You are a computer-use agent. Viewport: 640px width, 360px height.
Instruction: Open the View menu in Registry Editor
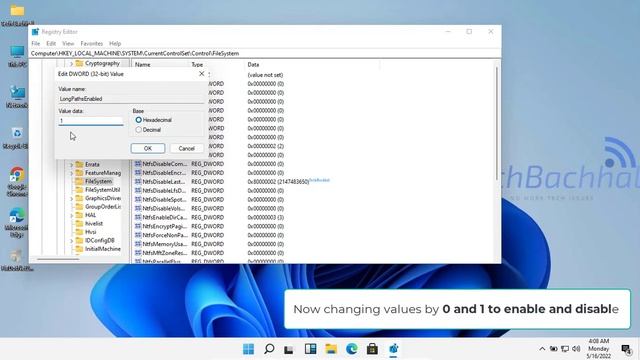point(68,43)
